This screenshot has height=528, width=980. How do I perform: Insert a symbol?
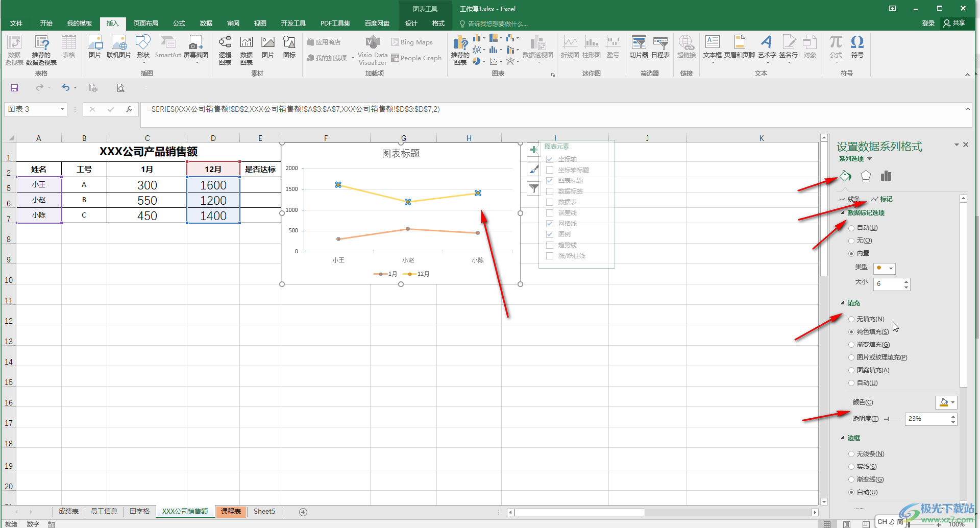point(857,46)
